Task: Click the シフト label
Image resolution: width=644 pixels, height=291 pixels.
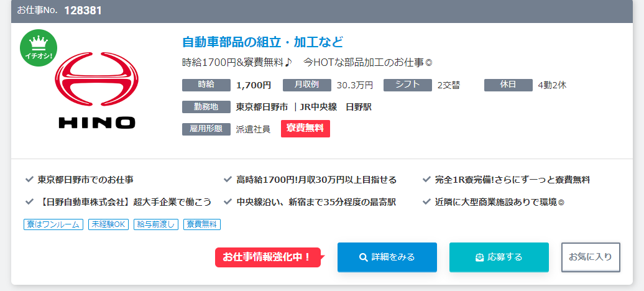Action: (407, 85)
